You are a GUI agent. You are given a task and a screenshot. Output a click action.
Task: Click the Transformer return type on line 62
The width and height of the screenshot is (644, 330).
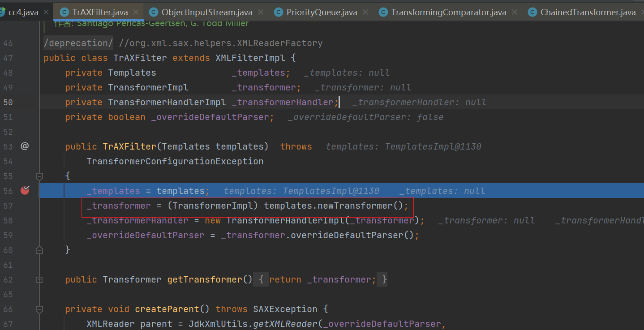click(x=132, y=279)
